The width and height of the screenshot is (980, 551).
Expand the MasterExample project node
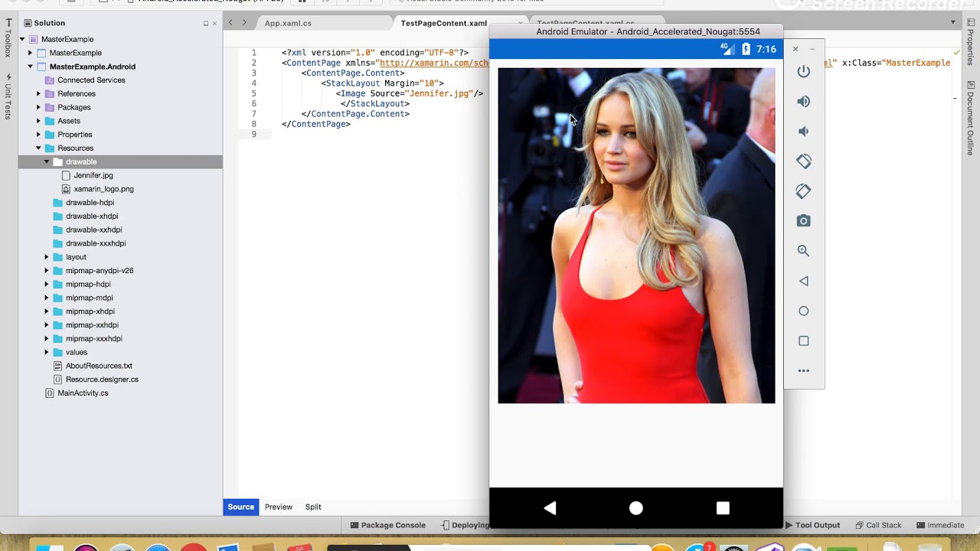[x=30, y=53]
